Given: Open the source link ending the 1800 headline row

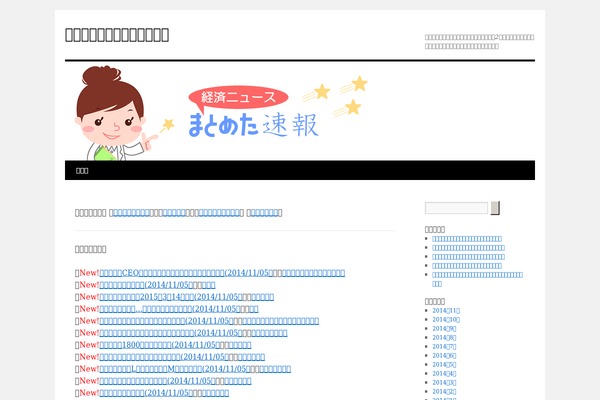Looking at the screenshot, I should click(240, 345).
